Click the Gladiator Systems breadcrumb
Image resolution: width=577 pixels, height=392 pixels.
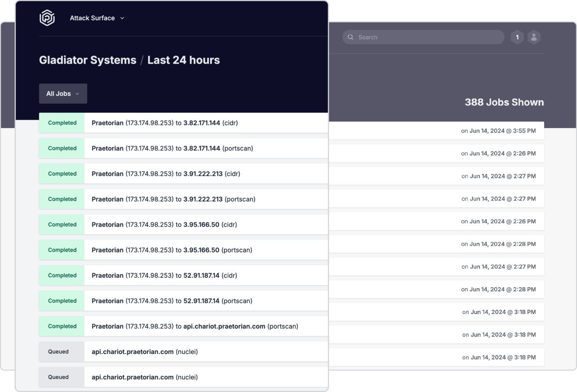[88, 60]
